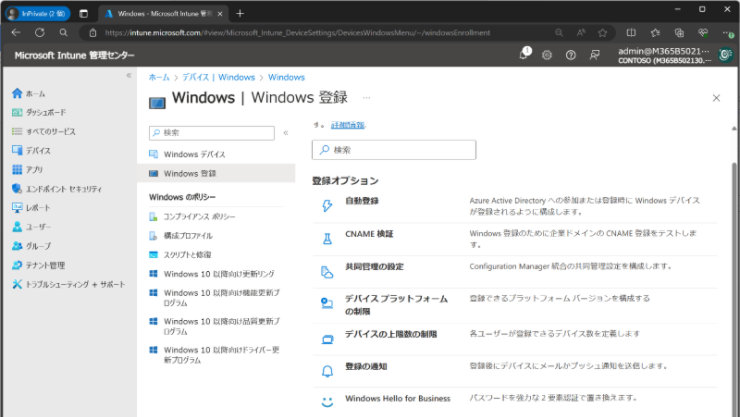Click the InPrivate profile badge
This screenshot has width=740, height=417.
click(37, 14)
